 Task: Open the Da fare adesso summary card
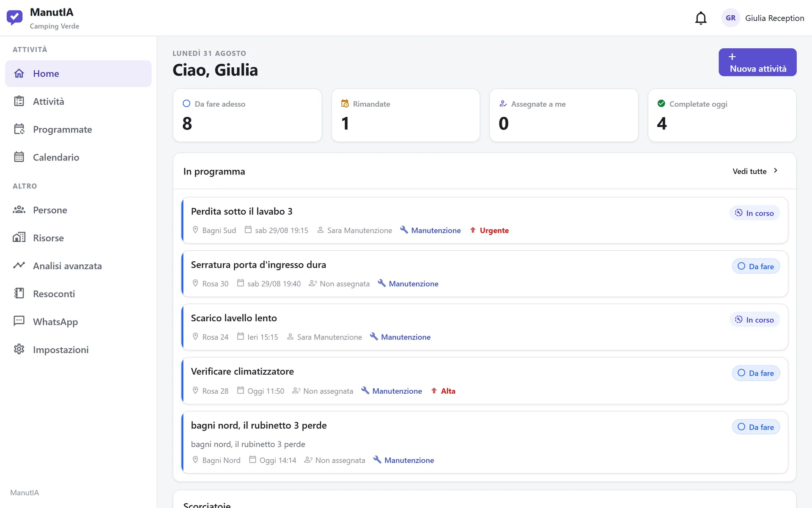[x=247, y=115]
